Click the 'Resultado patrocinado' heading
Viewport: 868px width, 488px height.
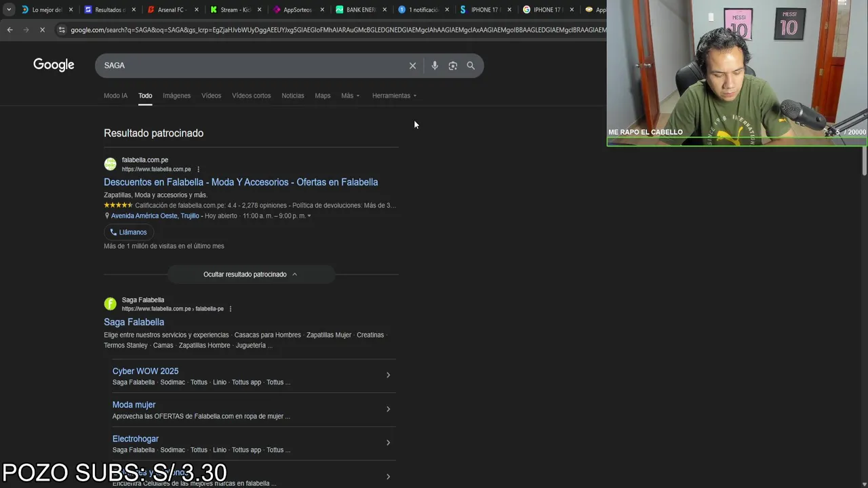[x=153, y=134]
